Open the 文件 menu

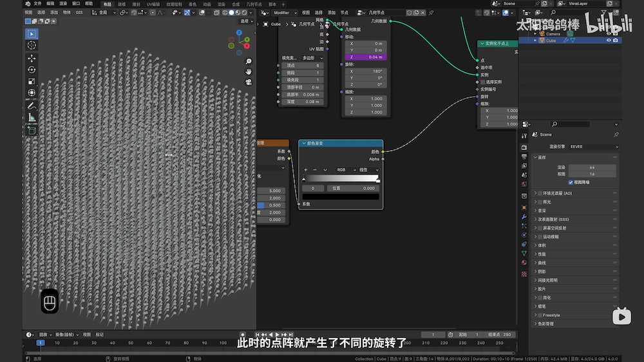coord(37,4)
